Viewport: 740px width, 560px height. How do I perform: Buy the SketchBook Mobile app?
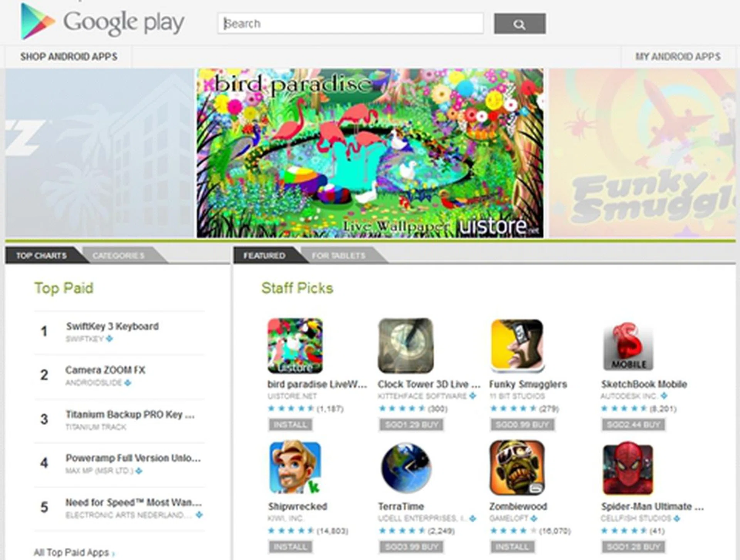(x=633, y=424)
